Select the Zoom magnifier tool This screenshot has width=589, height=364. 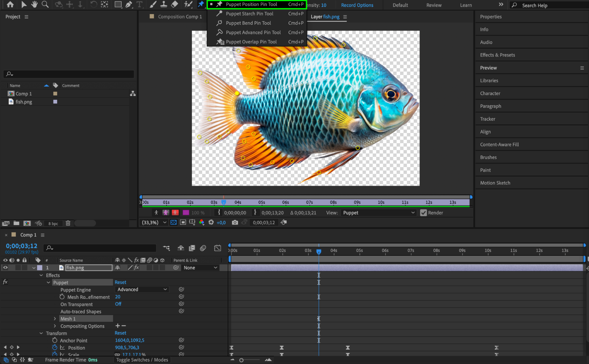[x=45, y=4]
